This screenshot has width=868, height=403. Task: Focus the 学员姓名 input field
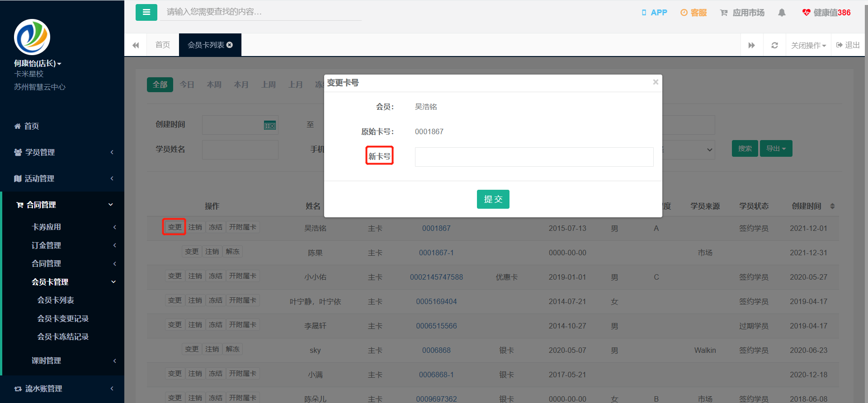tap(240, 150)
